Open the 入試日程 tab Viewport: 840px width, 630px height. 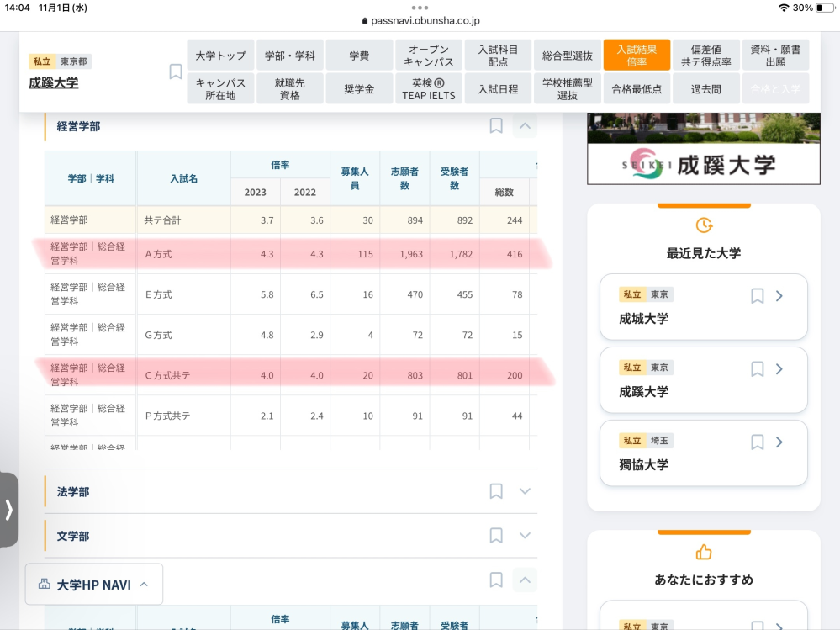click(x=499, y=88)
